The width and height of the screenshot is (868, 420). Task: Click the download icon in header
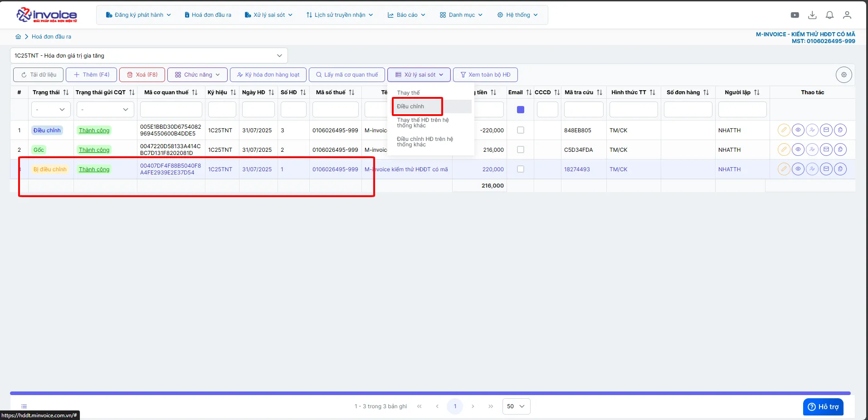(812, 15)
